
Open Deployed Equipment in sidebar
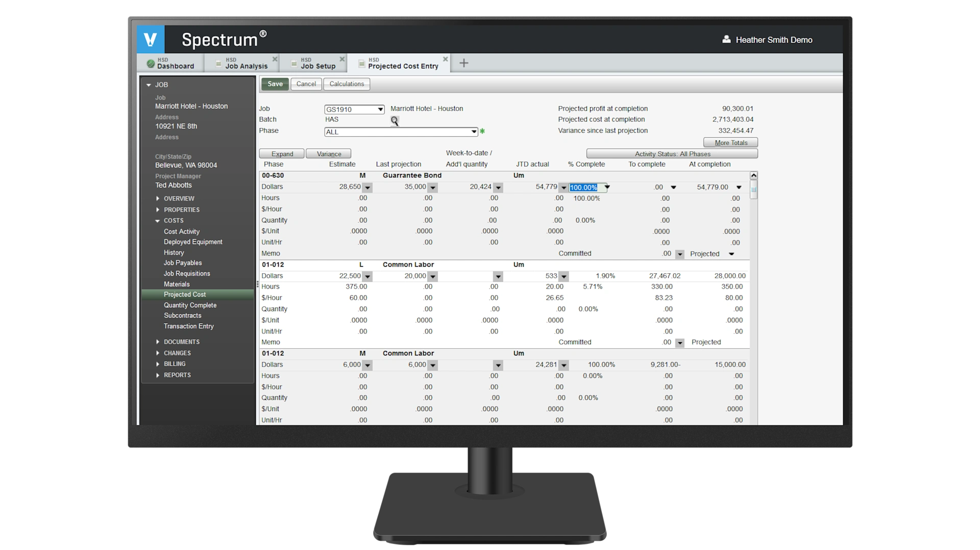click(x=193, y=242)
